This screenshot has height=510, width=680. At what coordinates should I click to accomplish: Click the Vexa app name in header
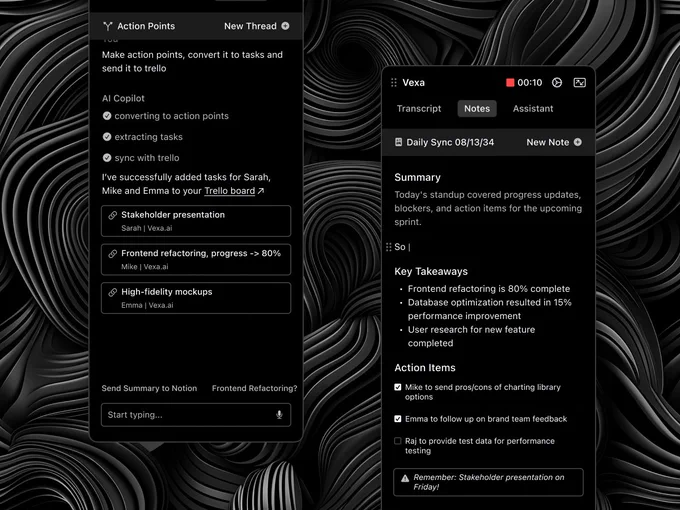pyautogui.click(x=413, y=82)
